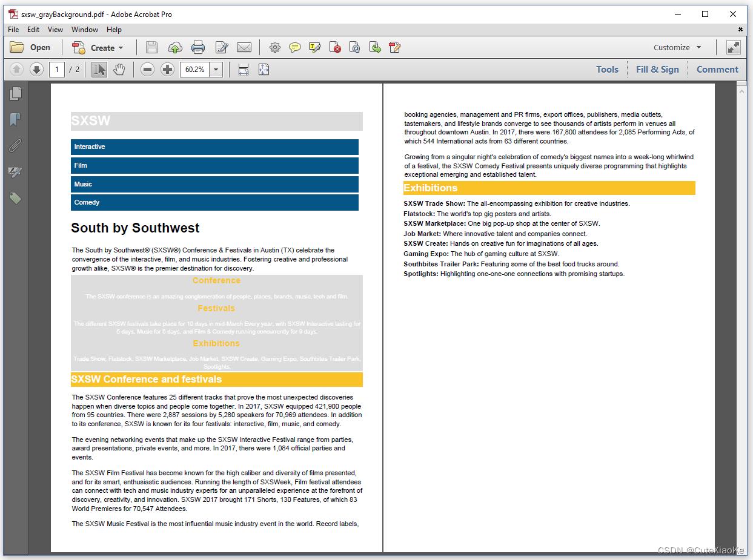This screenshot has width=753, height=560.
Task: Zoom out with the minus button
Action: pyautogui.click(x=147, y=69)
